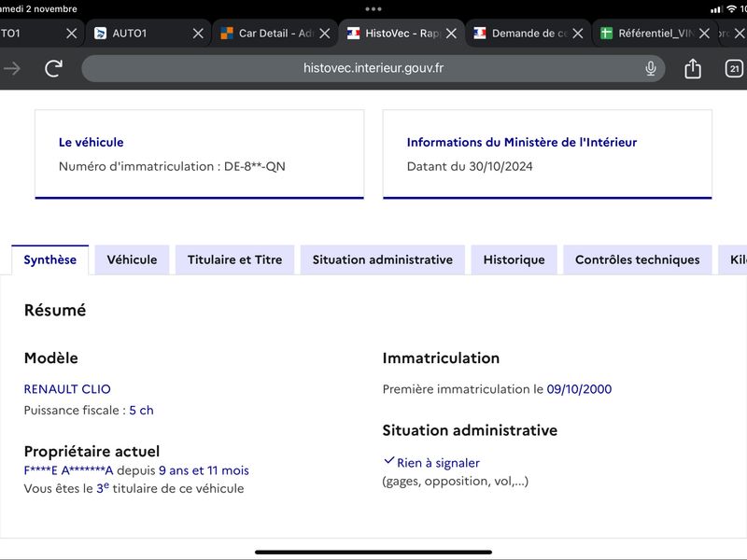The width and height of the screenshot is (747, 560).
Task: Open the Contrôles techniques tab
Action: (x=638, y=260)
